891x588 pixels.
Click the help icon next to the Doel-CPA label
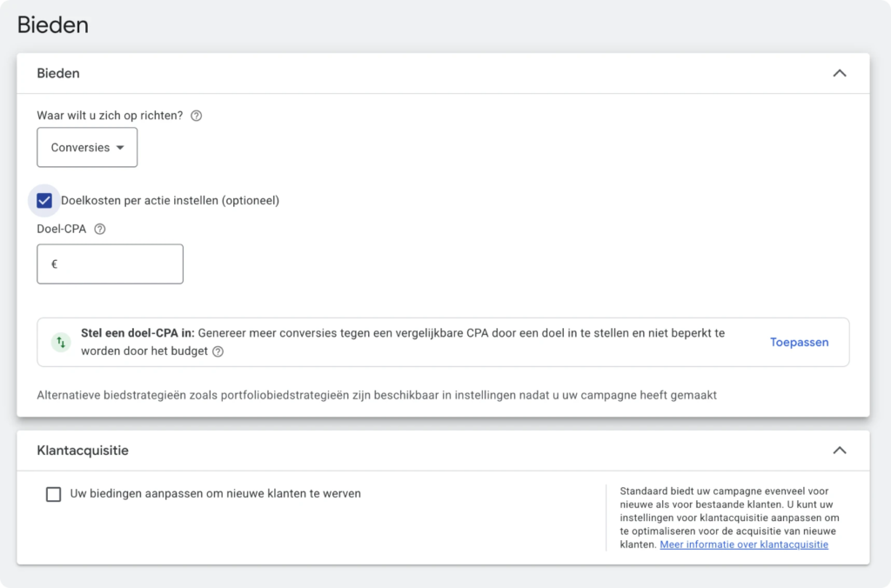tap(100, 229)
